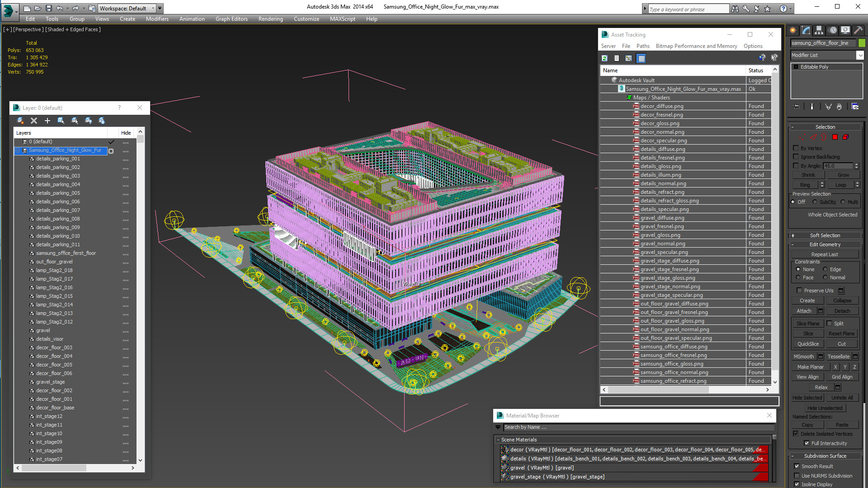868x488 pixels.
Task: Click the Attach button
Action: coord(804,311)
